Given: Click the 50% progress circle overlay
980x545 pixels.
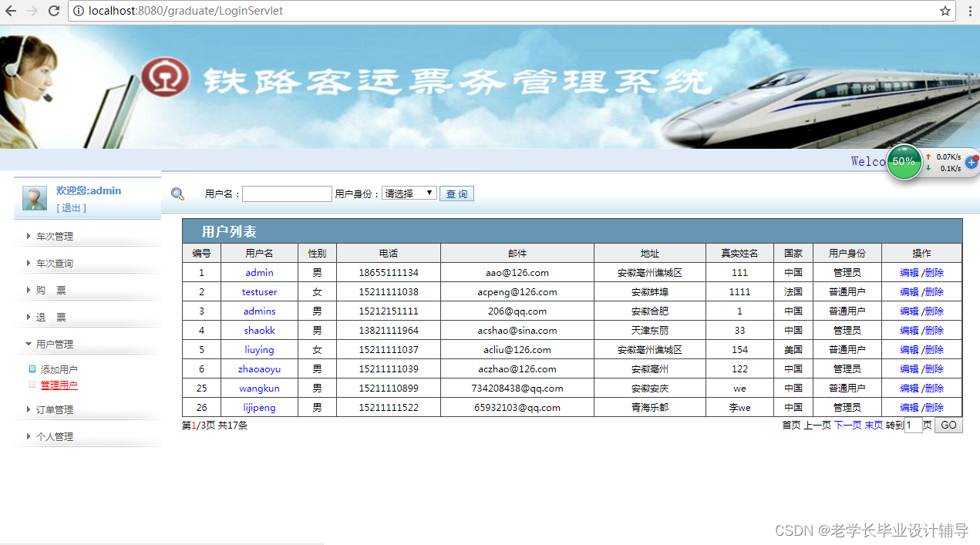Looking at the screenshot, I should pos(904,162).
